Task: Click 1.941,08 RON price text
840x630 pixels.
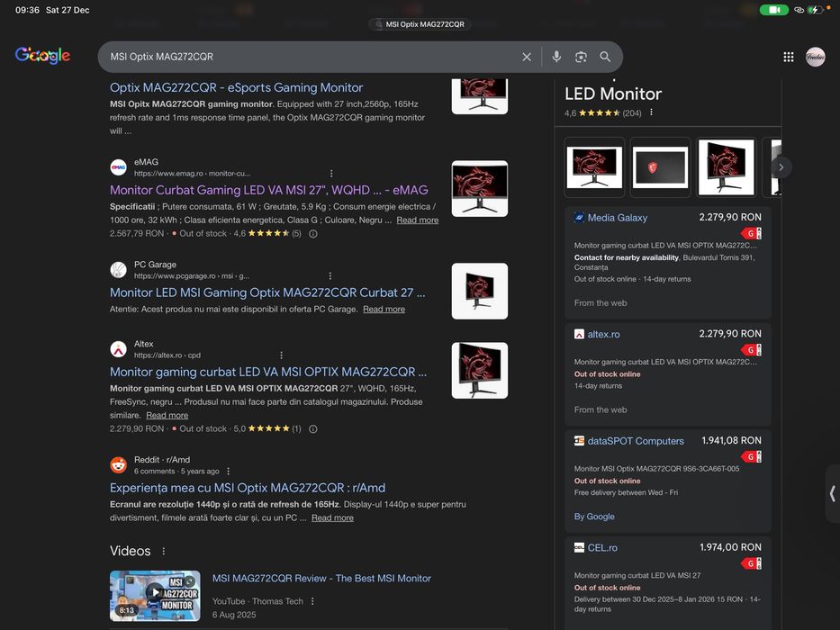Action: [x=731, y=440]
